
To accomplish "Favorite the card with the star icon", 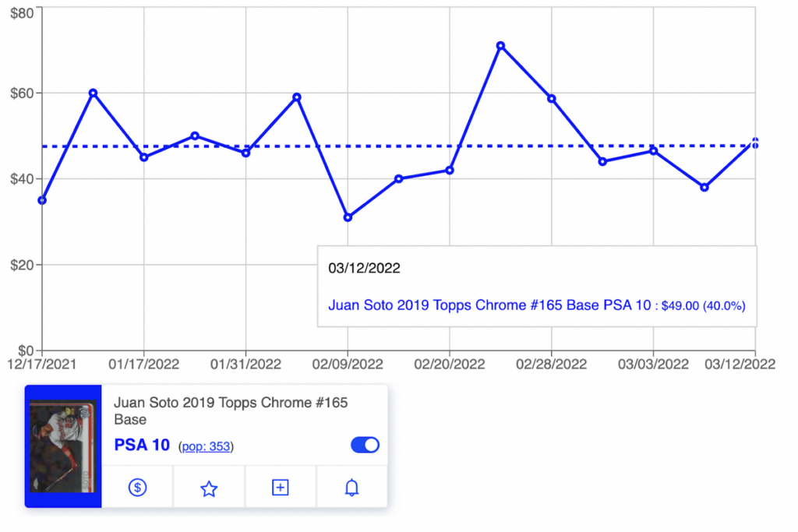I will (209, 488).
